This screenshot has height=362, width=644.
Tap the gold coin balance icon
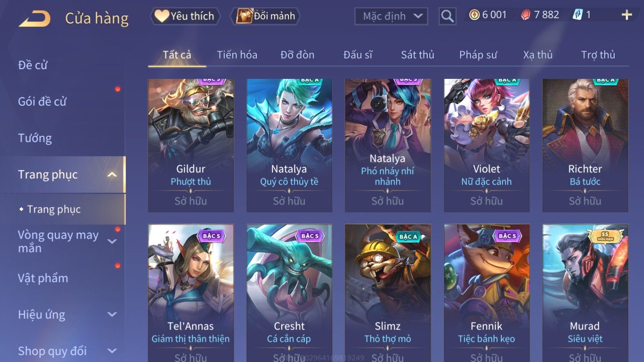point(474,15)
